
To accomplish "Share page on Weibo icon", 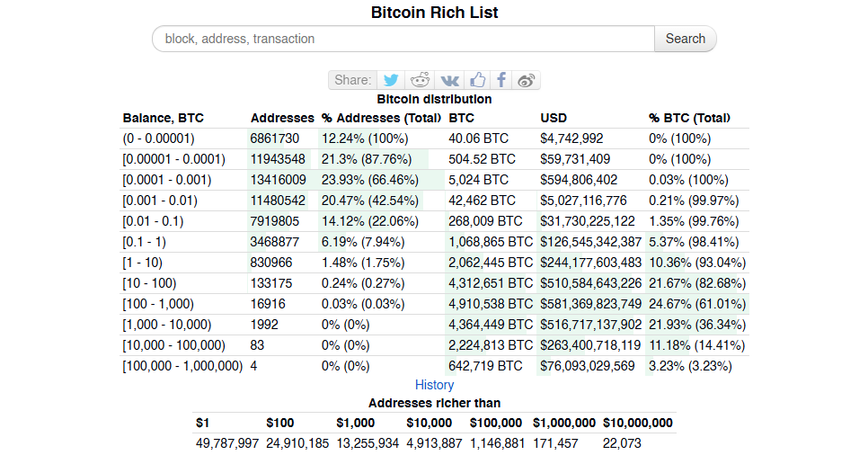I will tap(526, 80).
